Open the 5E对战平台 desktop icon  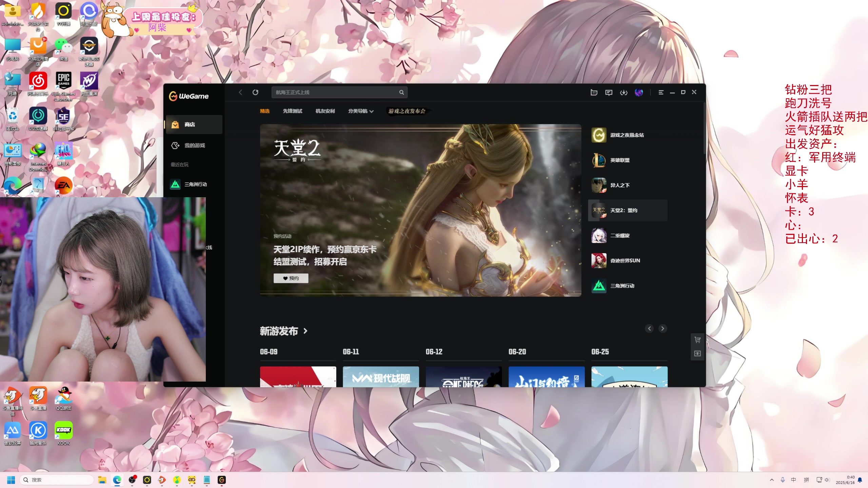click(x=63, y=119)
